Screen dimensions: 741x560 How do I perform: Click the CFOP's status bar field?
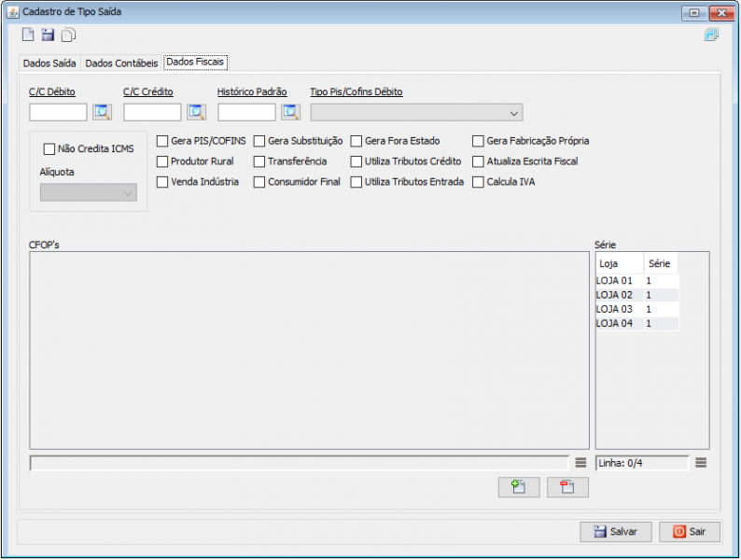coord(299,464)
